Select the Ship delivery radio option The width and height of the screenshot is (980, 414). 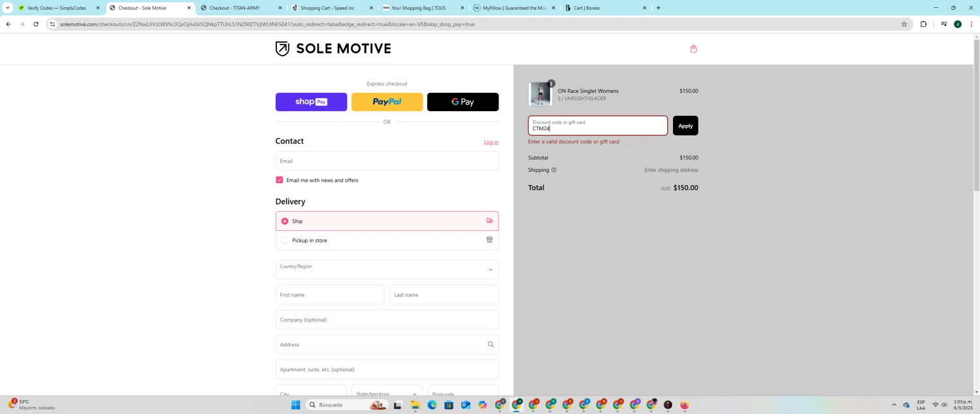tap(285, 221)
